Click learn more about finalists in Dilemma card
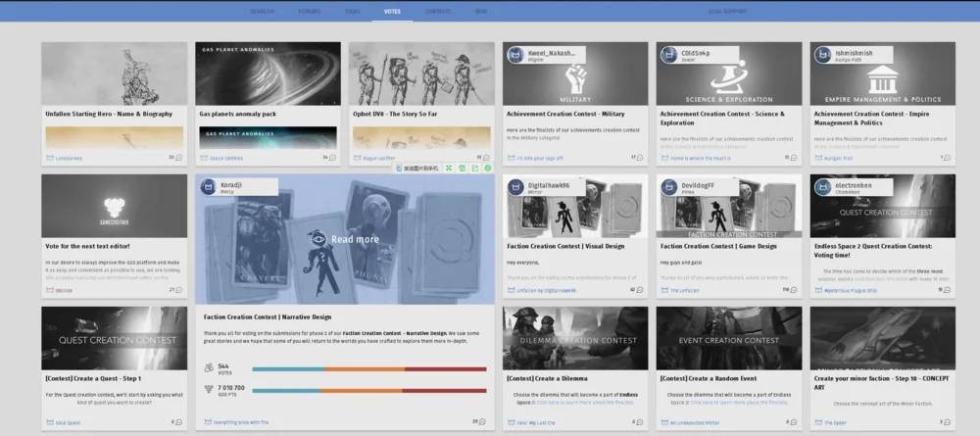980x436 pixels. tap(583, 403)
